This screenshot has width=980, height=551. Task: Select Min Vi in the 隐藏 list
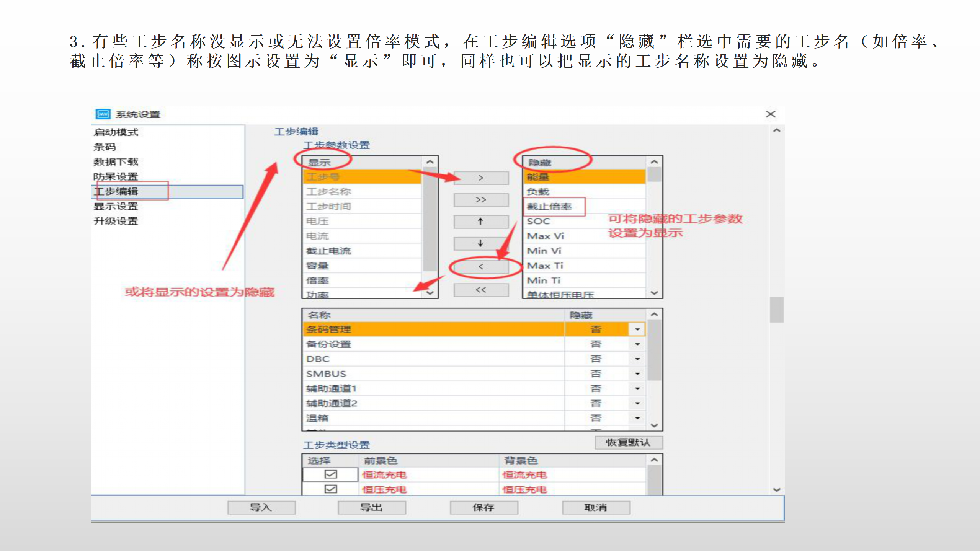pos(585,251)
